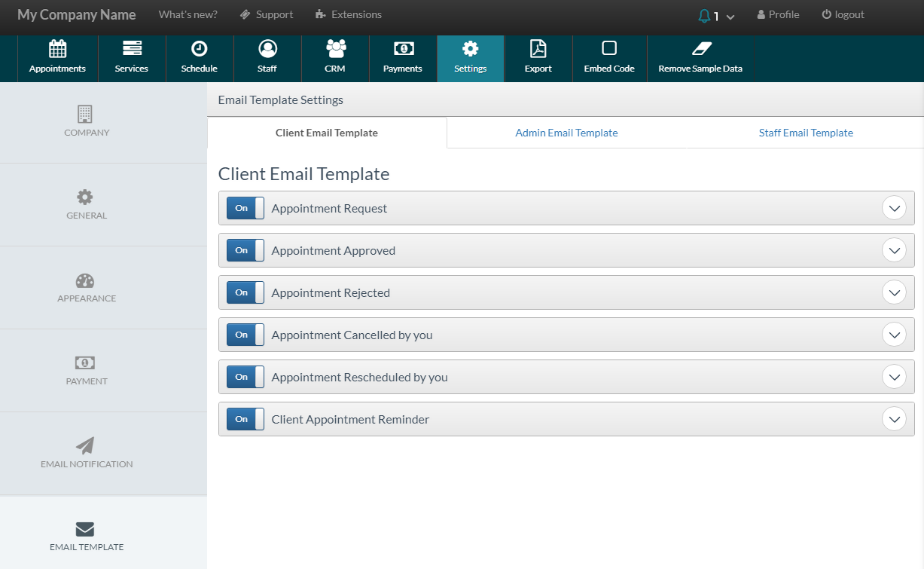The height and width of the screenshot is (569, 924).
Task: Click the Email Template Settings header text
Action: (280, 99)
